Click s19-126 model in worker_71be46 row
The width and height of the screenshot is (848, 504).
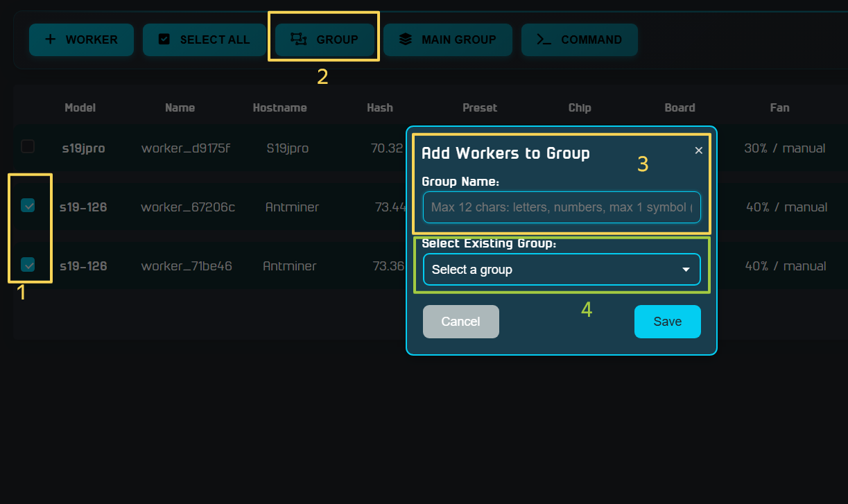[x=83, y=266]
